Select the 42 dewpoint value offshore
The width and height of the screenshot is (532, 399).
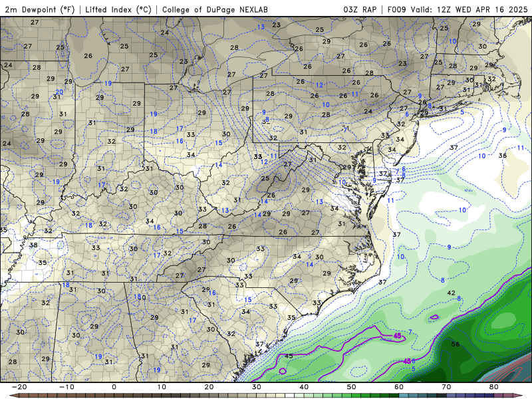pyautogui.click(x=452, y=293)
